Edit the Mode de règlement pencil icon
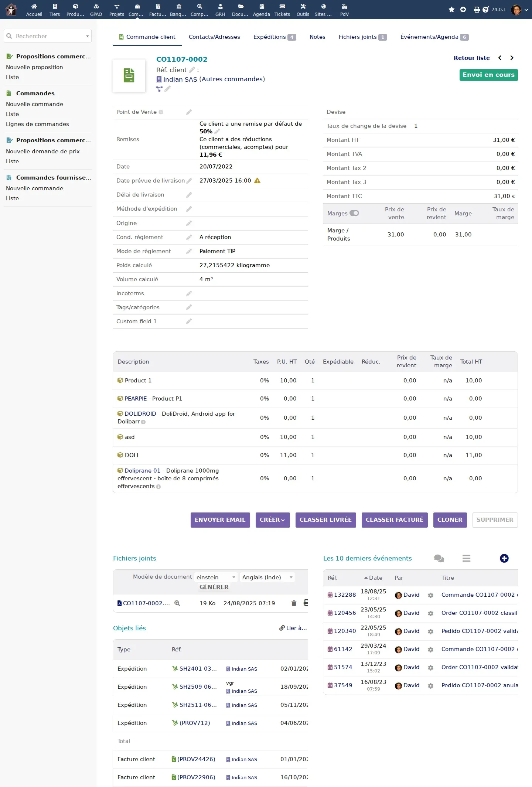This screenshot has height=787, width=532. (189, 251)
